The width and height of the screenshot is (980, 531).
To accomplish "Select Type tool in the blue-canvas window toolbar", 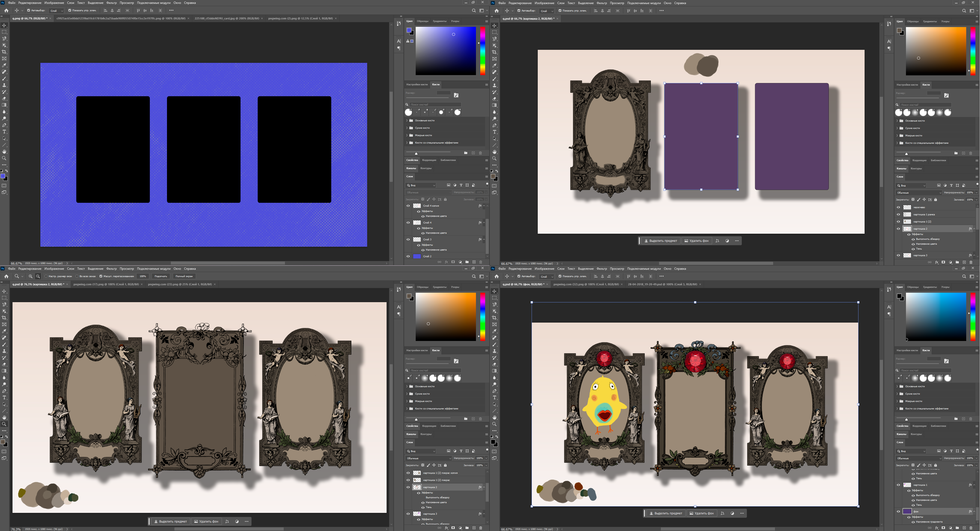I will pyautogui.click(x=5, y=132).
